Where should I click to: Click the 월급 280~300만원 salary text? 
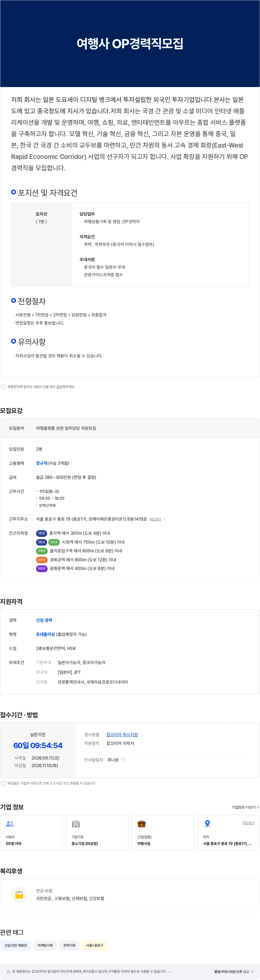(x=66, y=477)
